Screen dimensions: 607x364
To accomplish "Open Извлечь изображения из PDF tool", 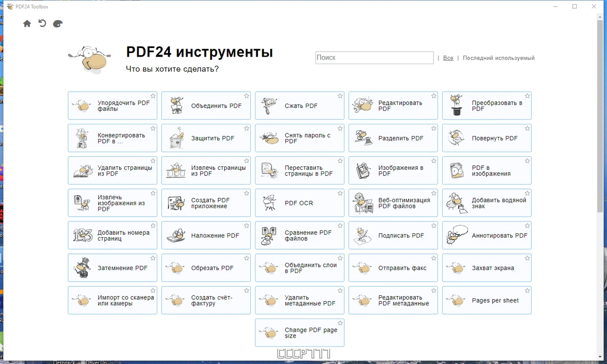I will coord(112,203).
